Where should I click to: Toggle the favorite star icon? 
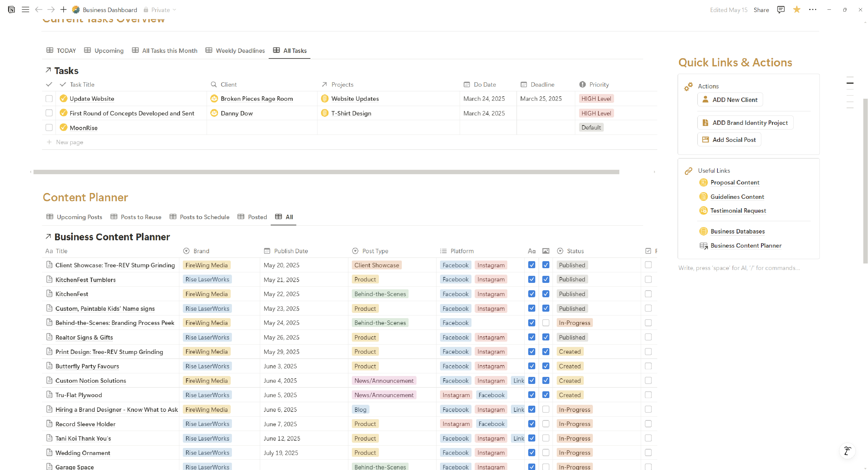click(x=797, y=10)
